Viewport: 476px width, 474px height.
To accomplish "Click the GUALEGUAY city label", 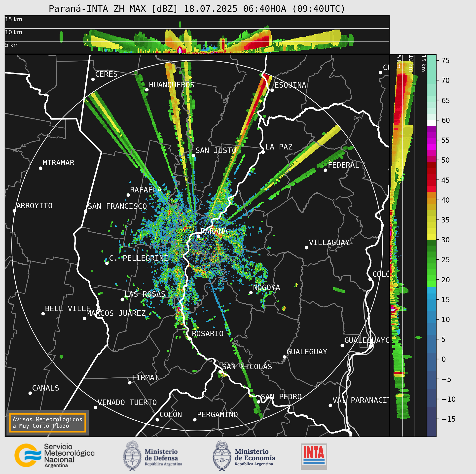I will (307, 352).
